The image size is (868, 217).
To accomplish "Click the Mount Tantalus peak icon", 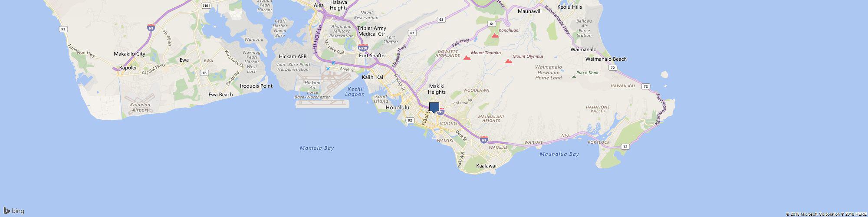I will click(467, 57).
